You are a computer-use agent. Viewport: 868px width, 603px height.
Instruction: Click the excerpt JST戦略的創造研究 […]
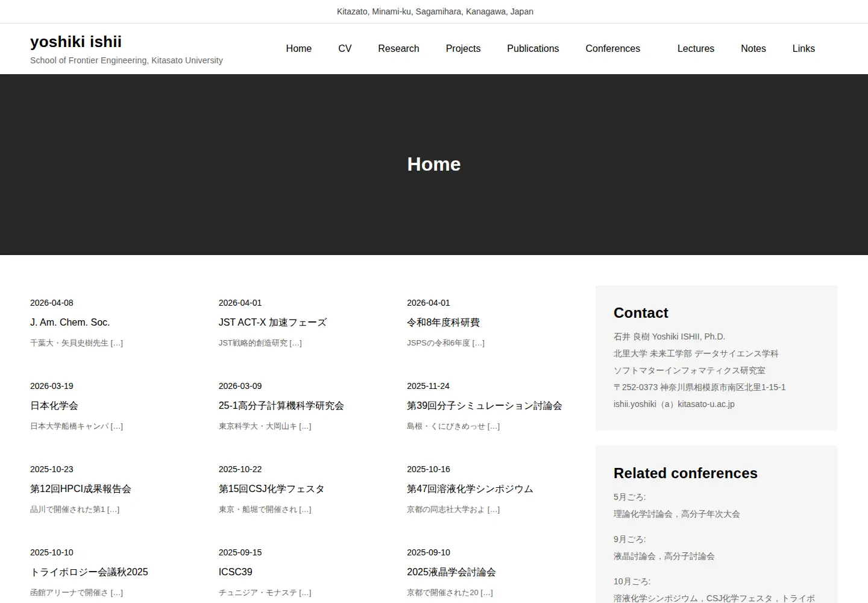[260, 343]
